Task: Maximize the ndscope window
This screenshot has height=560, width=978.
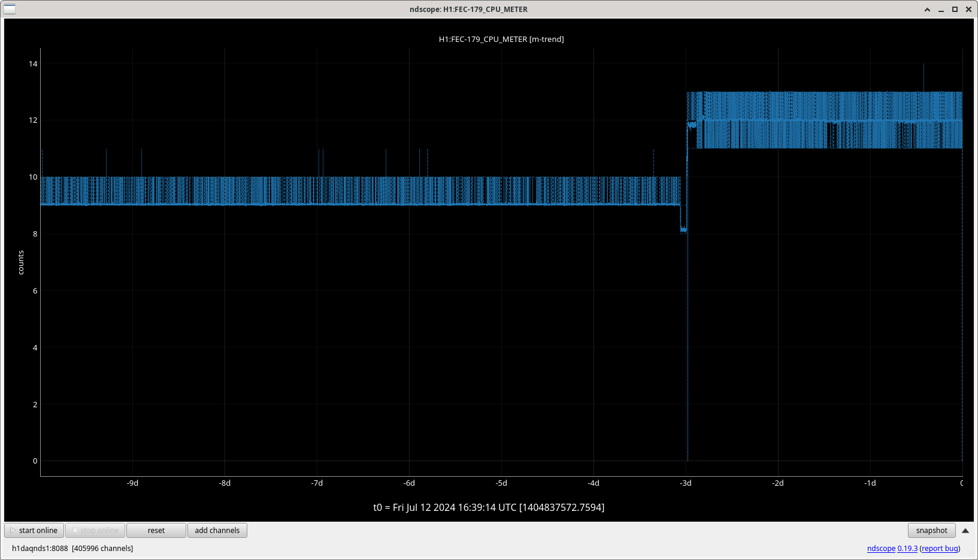Action: click(x=955, y=10)
